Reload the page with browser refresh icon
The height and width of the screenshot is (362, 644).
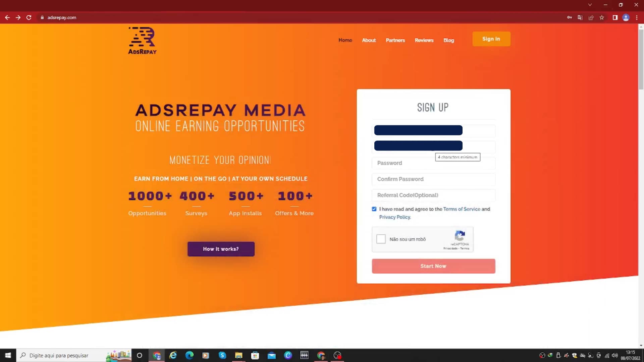click(x=29, y=17)
